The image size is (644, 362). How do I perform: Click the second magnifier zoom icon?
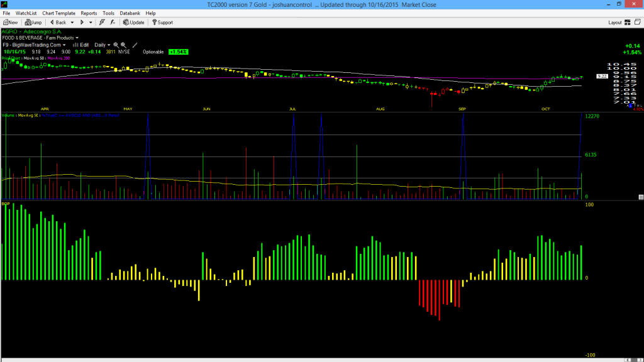[x=123, y=45]
